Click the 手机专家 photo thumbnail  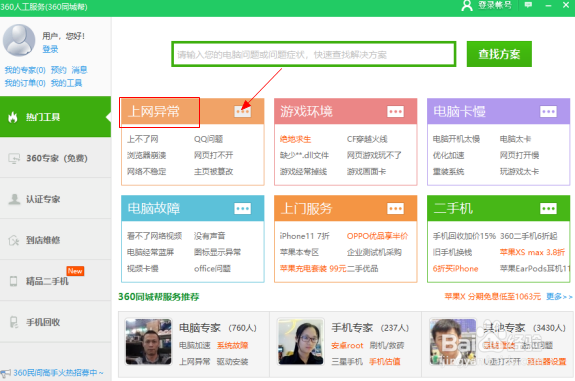coord(301,342)
